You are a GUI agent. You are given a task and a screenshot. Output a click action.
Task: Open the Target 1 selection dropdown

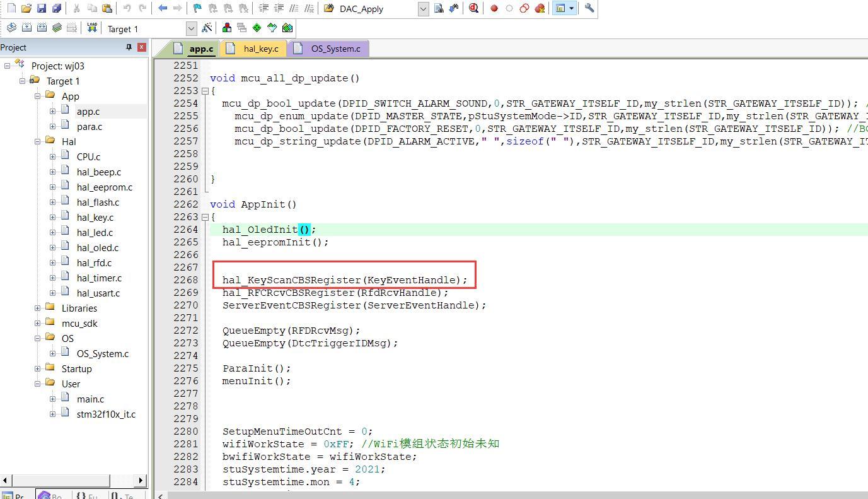[192, 28]
